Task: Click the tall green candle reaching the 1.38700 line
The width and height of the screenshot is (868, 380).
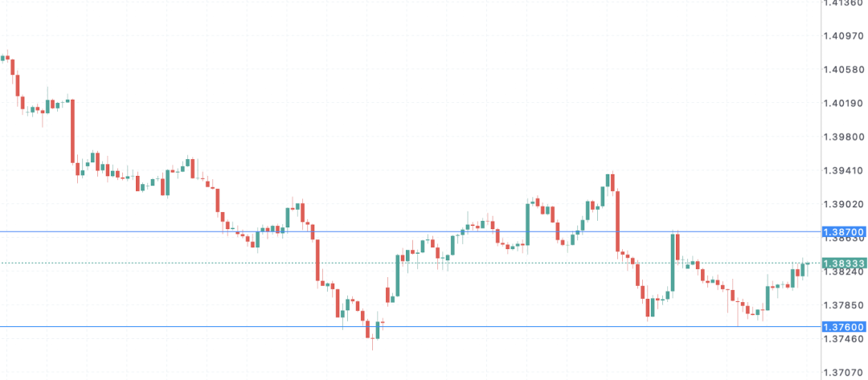Action: click(x=673, y=262)
